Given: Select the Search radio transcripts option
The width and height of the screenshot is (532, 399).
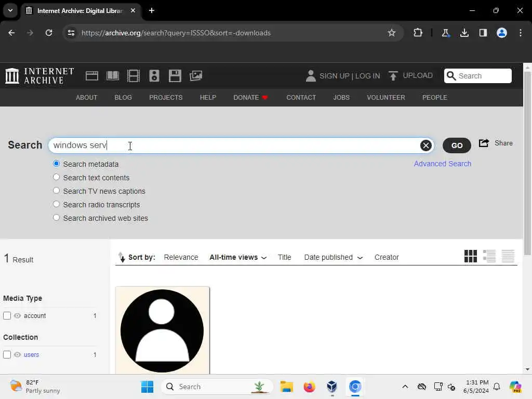Looking at the screenshot, I should click(56, 205).
